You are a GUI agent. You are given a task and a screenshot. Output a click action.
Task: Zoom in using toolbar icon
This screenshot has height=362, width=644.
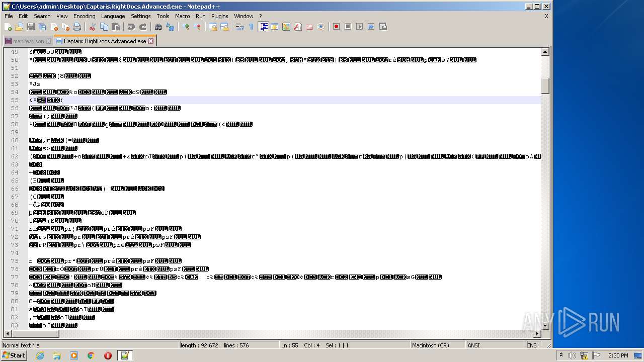[186, 27]
